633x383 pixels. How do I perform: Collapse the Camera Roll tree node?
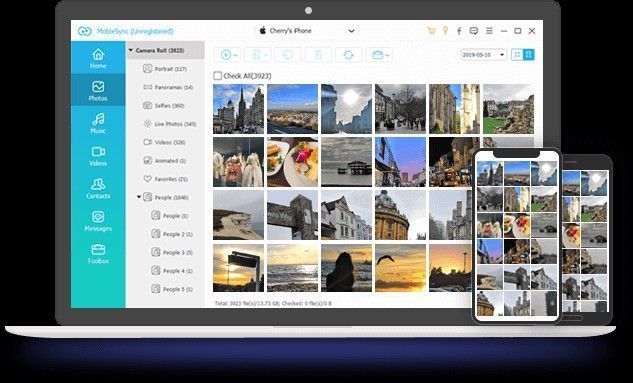(131, 50)
